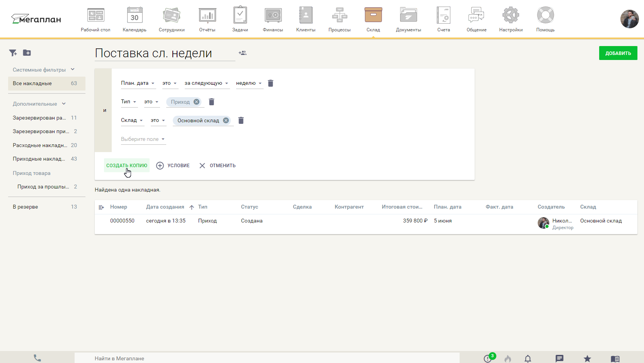Click the add folder icon in sidebar
Image resolution: width=644 pixels, height=363 pixels.
coord(27,53)
